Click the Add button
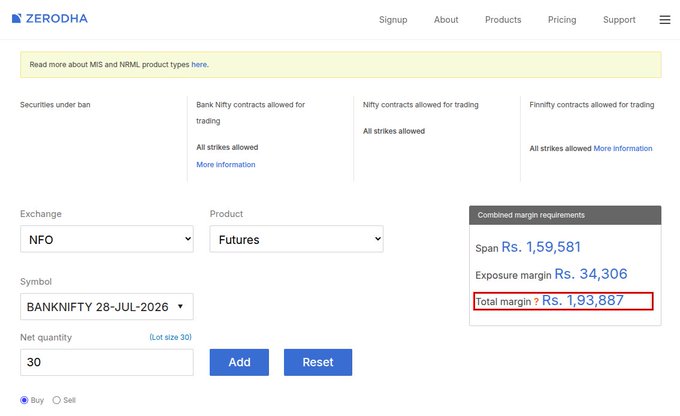The height and width of the screenshot is (416, 680). click(x=239, y=362)
